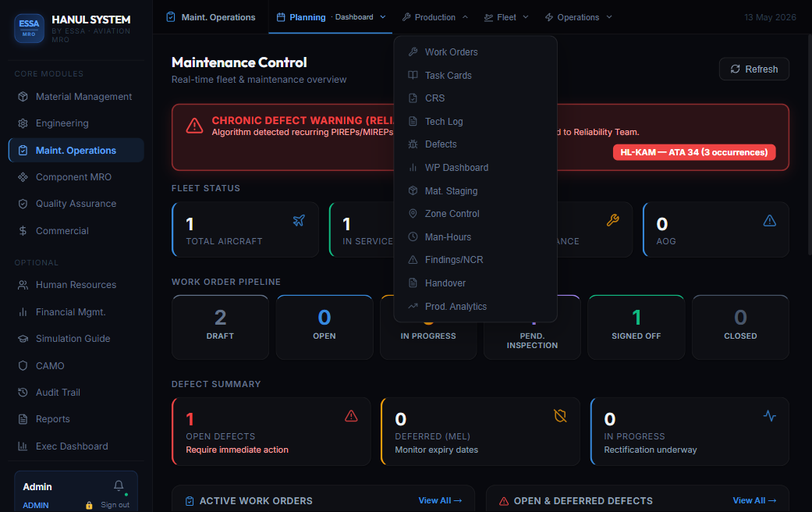Viewport: 812px width, 512px height.
Task: Click the Total Aircraft card
Action: [x=246, y=229]
